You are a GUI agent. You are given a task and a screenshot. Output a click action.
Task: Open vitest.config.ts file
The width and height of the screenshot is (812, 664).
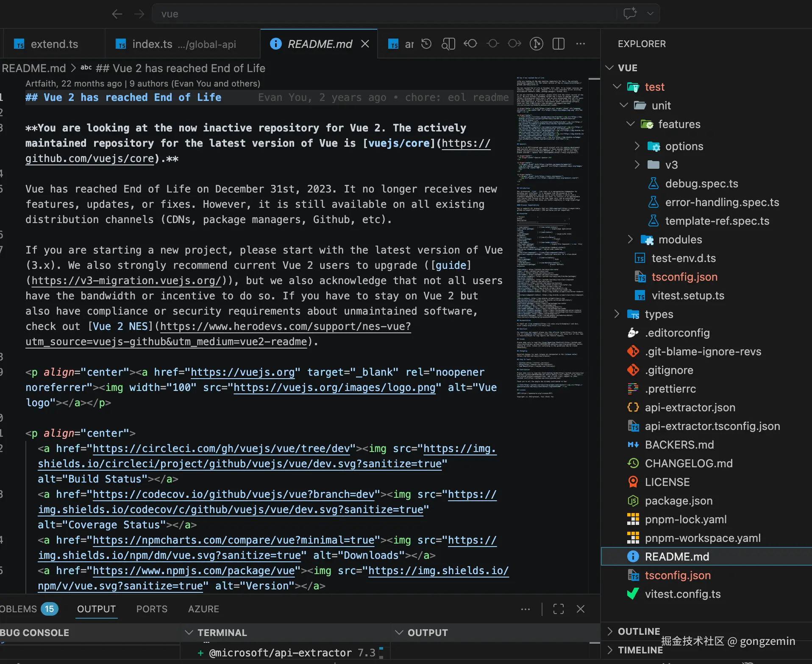[x=683, y=594]
